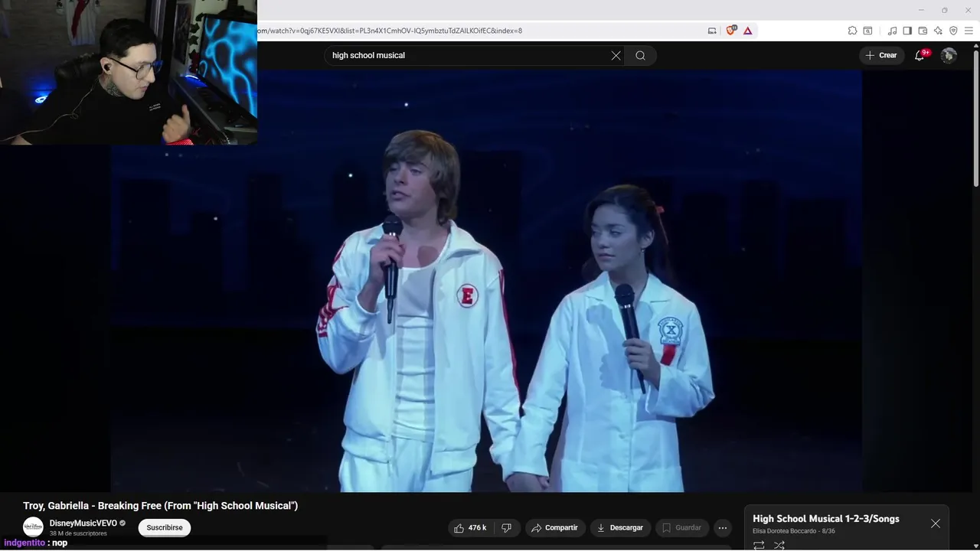Click Elisa Dorotea Boccardo - 8/36 text
This screenshot has width=980, height=551.
(x=794, y=531)
